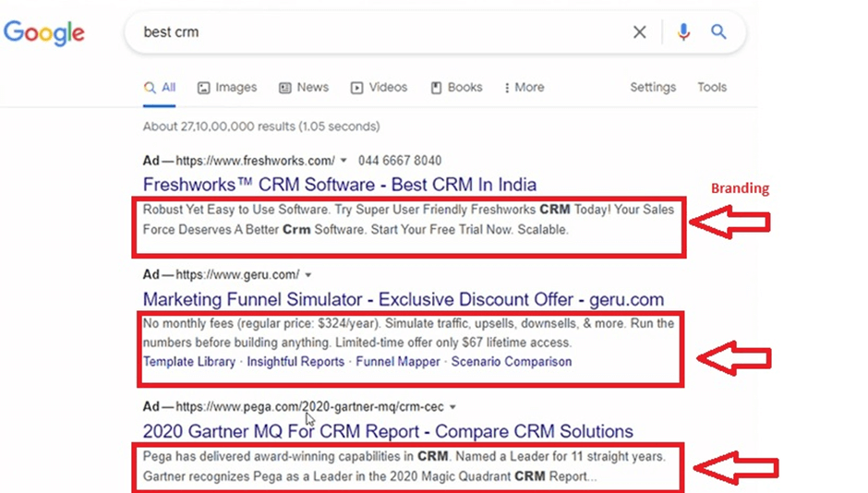Click the 'No monthly fees' ad description

point(408,333)
